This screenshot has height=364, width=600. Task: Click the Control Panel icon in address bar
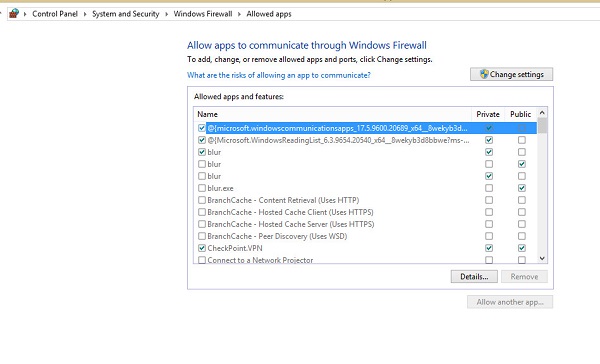point(14,14)
